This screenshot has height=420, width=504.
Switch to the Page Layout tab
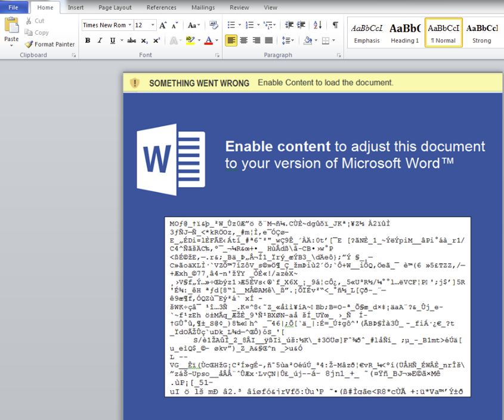(x=115, y=8)
